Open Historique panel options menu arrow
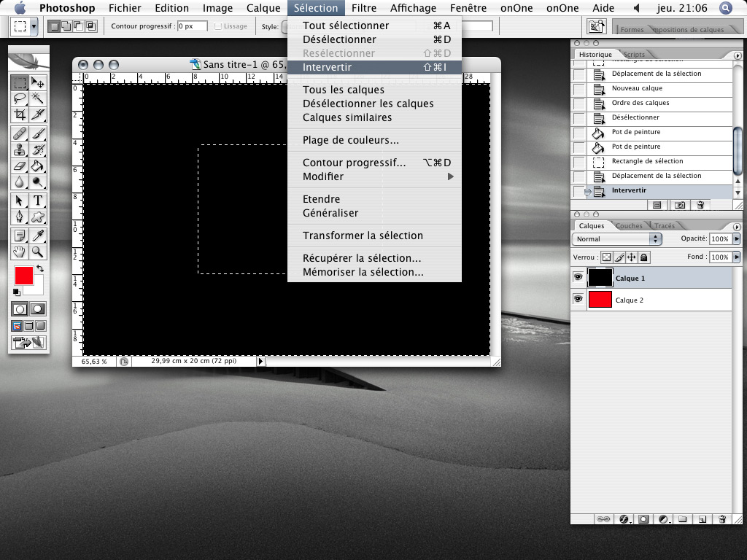The image size is (747, 560). pos(738,55)
